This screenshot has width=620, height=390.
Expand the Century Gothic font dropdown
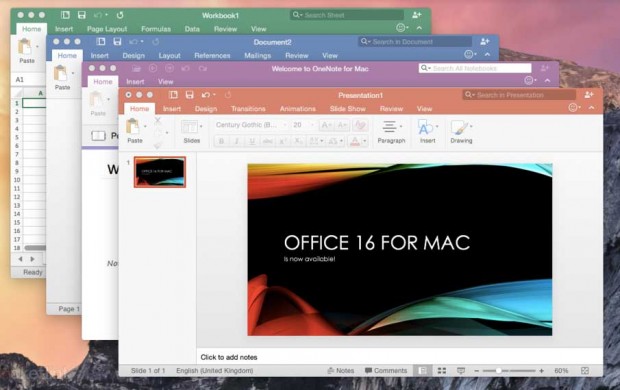point(284,125)
